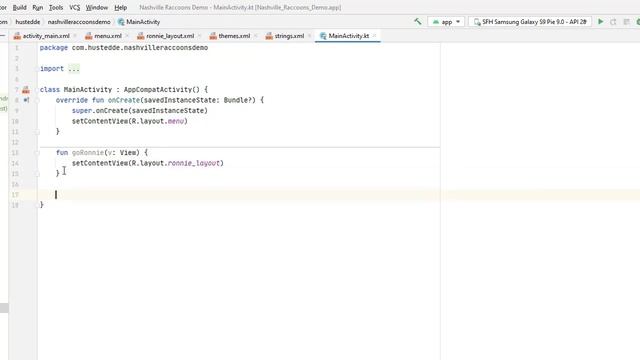The height and width of the screenshot is (360, 640).
Task: Close the themes.xml tab
Action: pos(256,36)
